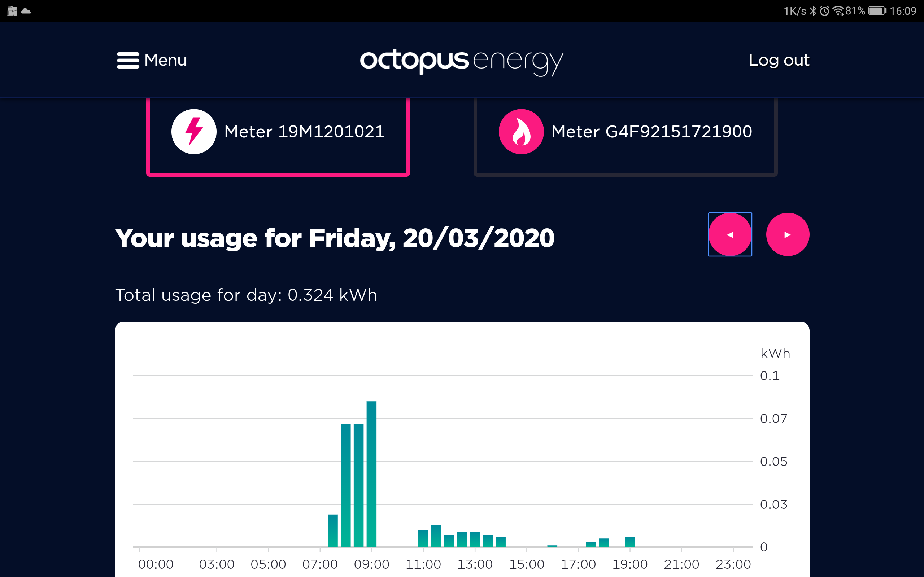Click the Menu text label

click(165, 60)
